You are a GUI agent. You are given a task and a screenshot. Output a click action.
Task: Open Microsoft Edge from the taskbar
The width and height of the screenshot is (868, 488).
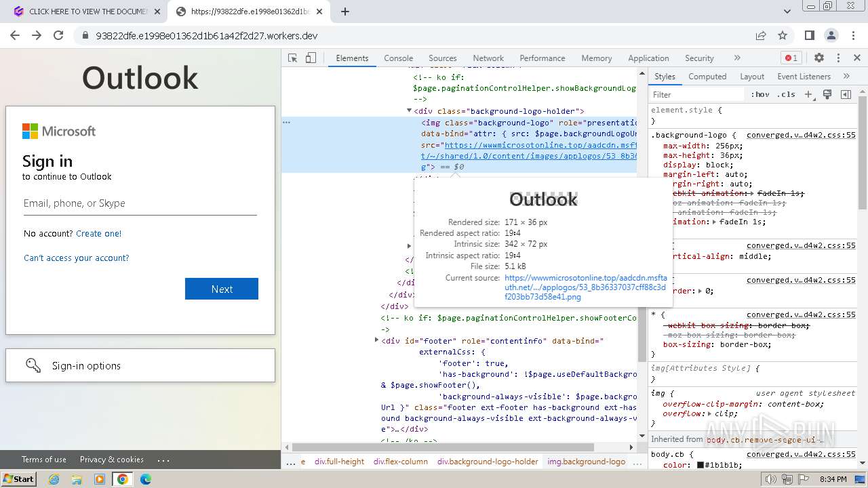point(146,479)
